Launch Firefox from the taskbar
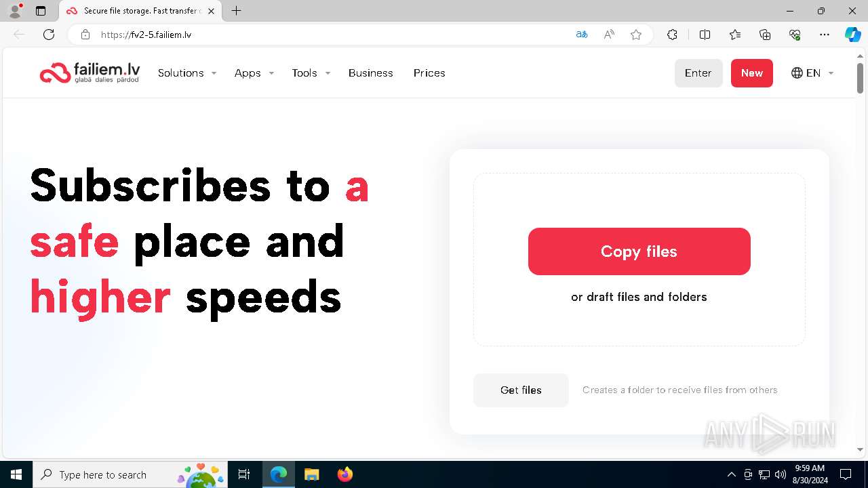The image size is (868, 488). coord(344,474)
